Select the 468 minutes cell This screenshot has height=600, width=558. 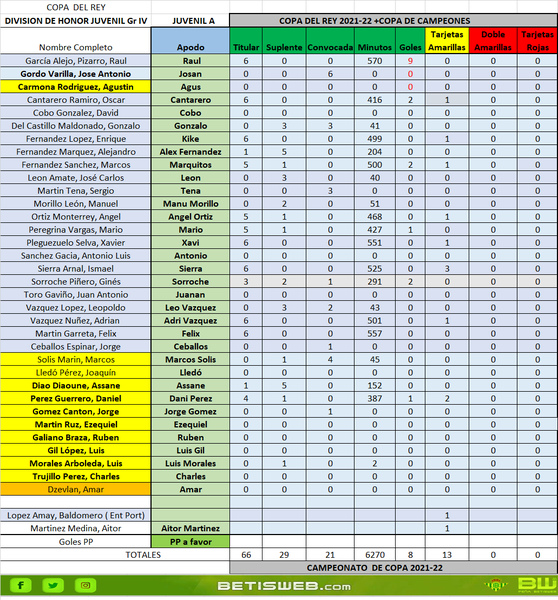375,217
